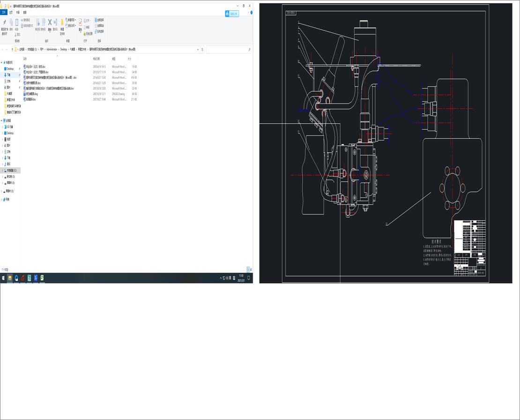Viewport: 520px width, 420px height.
Task: Switch to details view at window bottom-right
Action: 248,270
